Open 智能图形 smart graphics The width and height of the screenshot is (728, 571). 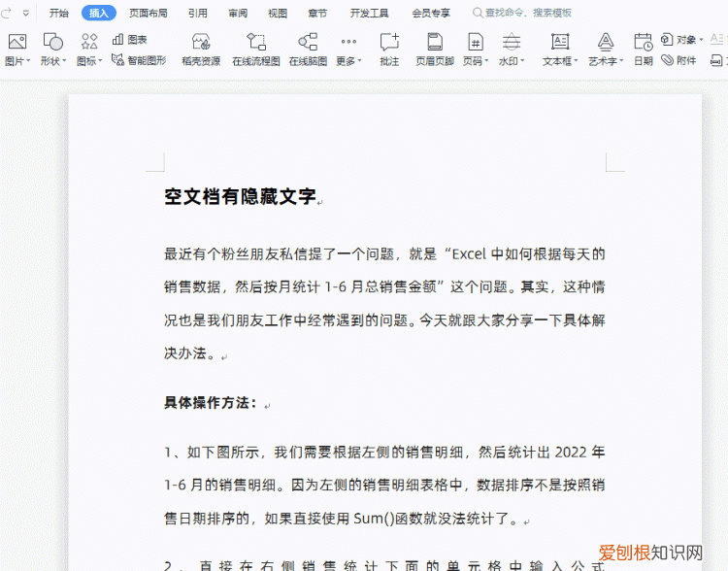pos(139,60)
